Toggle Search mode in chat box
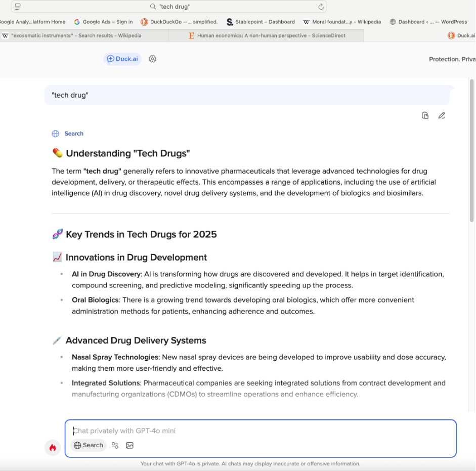The height and width of the screenshot is (471, 476). pyautogui.click(x=89, y=445)
